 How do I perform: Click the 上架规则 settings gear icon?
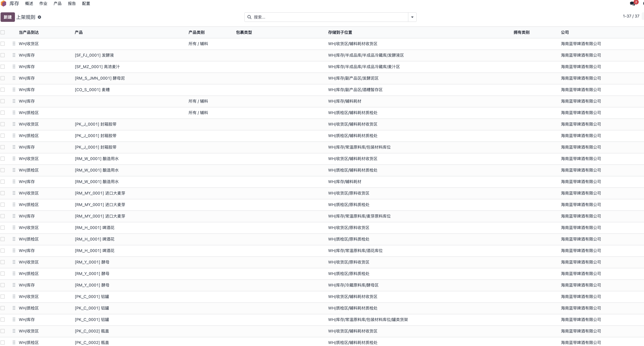click(39, 17)
